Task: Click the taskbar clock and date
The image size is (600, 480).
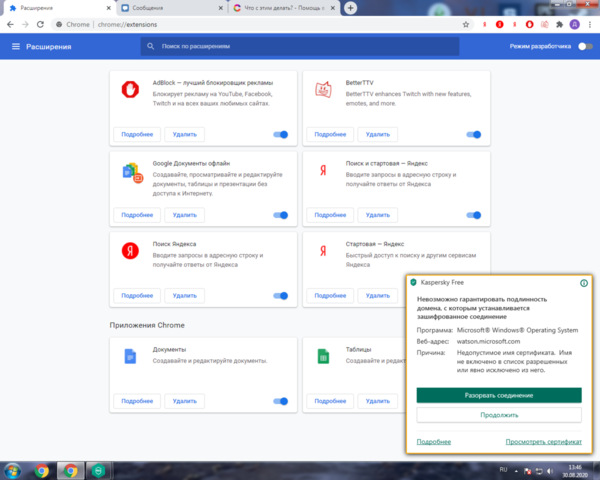Action: click(x=574, y=471)
